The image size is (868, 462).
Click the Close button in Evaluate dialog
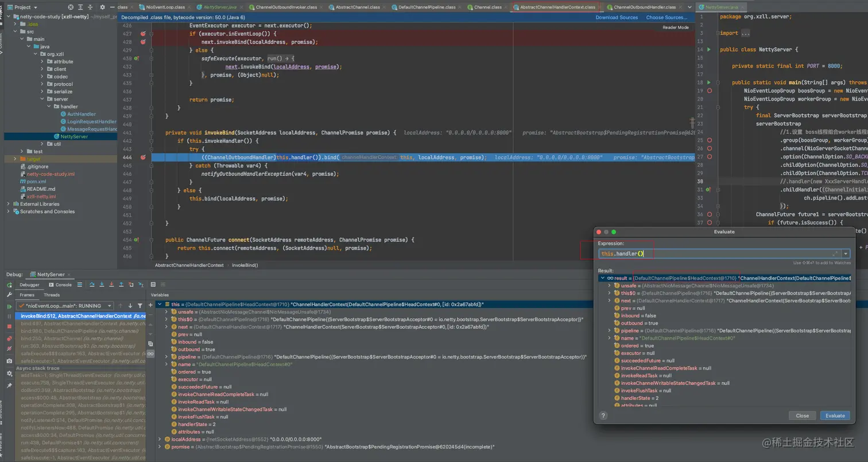coord(803,415)
